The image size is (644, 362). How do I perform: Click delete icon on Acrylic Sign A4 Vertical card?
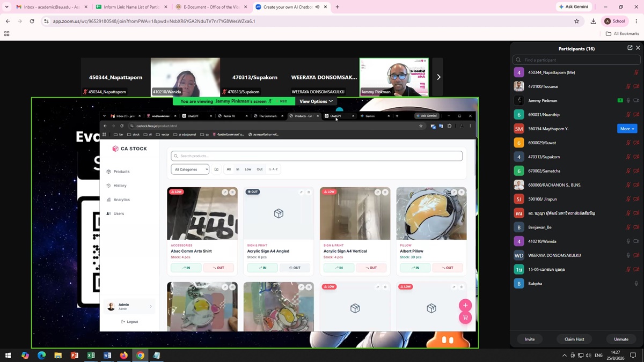(385, 192)
